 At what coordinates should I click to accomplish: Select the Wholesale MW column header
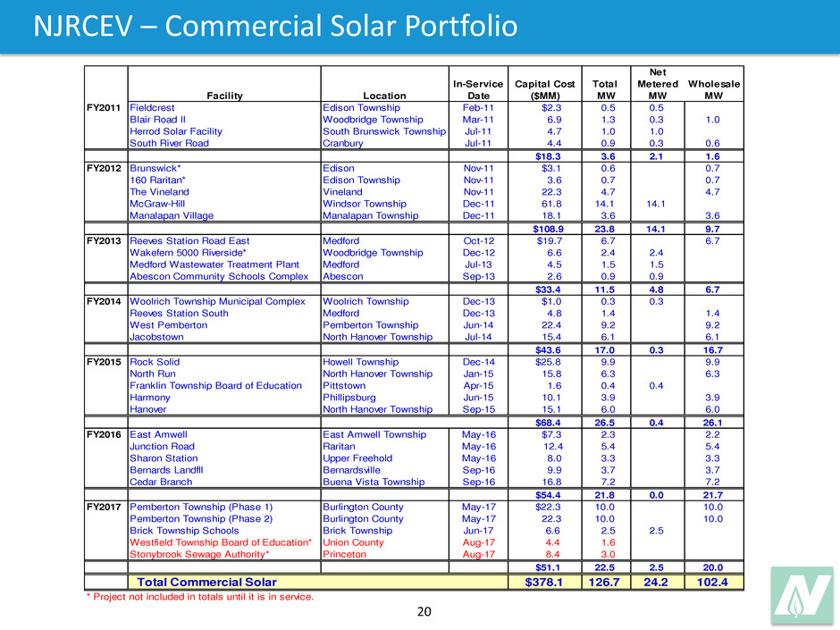714,90
